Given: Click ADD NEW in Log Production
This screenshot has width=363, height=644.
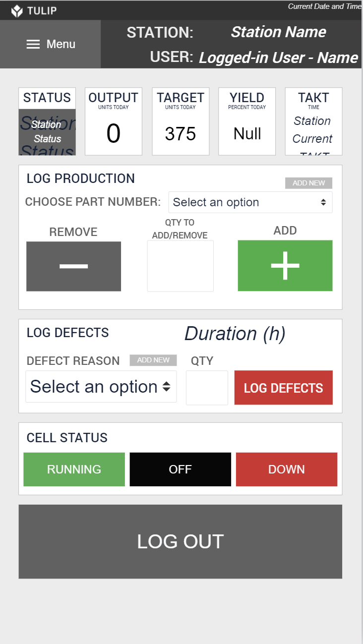Looking at the screenshot, I should 308,183.
